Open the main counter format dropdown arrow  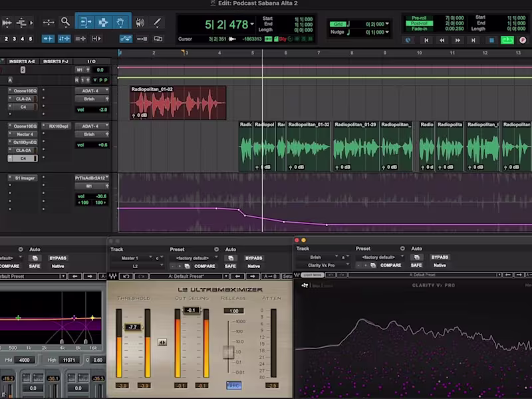pos(252,25)
